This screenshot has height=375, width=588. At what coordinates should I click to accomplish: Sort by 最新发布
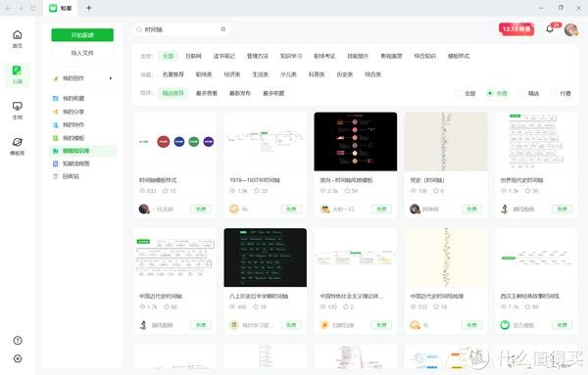(x=240, y=93)
